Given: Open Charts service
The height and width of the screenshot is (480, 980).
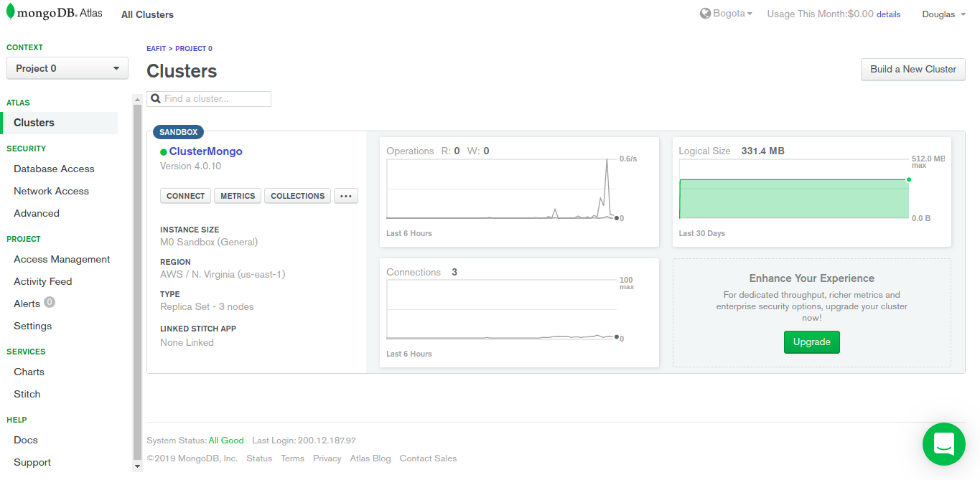Looking at the screenshot, I should pyautogui.click(x=29, y=372).
